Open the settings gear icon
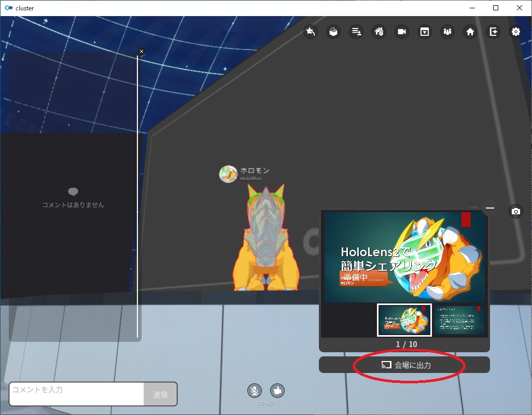 point(516,32)
